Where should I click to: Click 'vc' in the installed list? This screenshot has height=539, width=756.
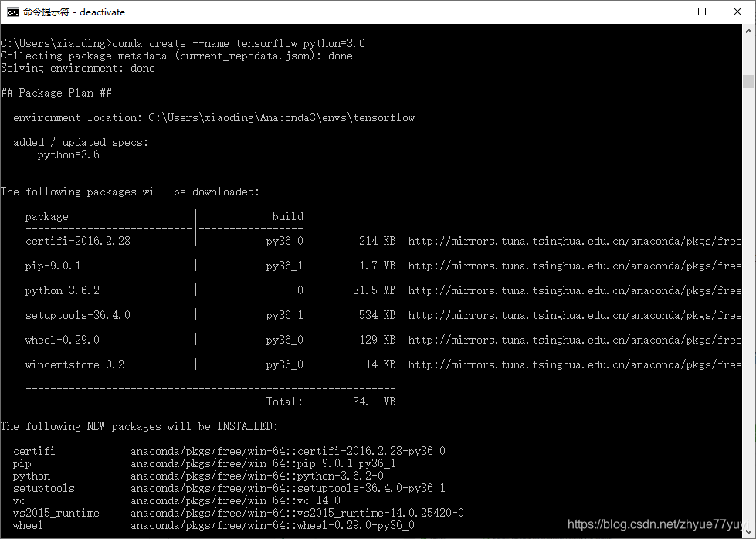coord(19,501)
